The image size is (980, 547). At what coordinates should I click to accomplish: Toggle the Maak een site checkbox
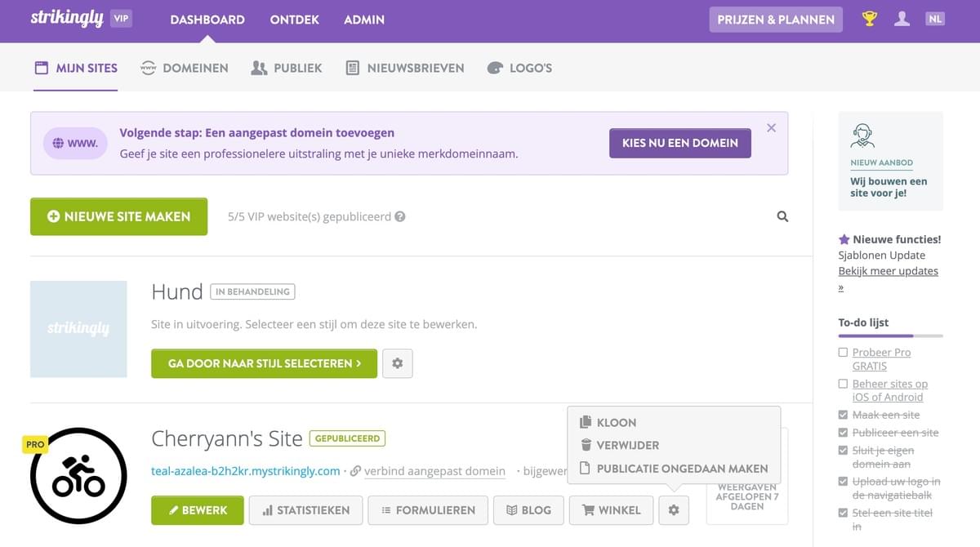[x=844, y=415]
